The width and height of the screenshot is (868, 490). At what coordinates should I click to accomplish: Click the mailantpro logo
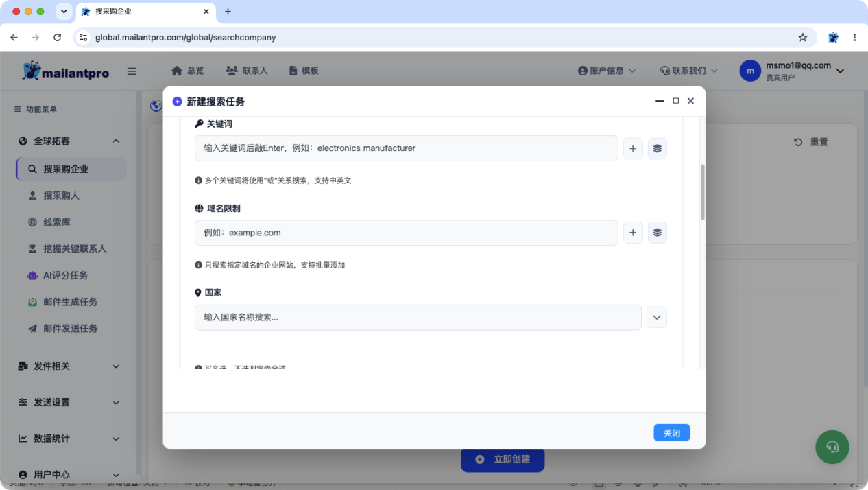click(65, 71)
